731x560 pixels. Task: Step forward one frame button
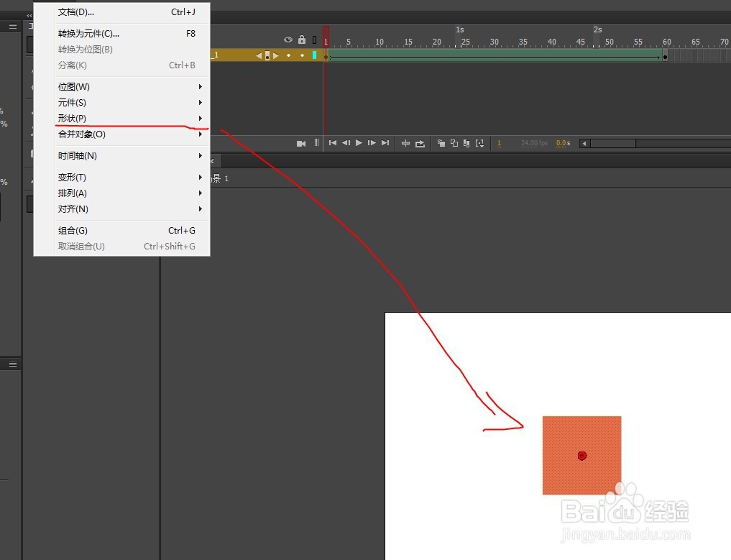pos(372,143)
